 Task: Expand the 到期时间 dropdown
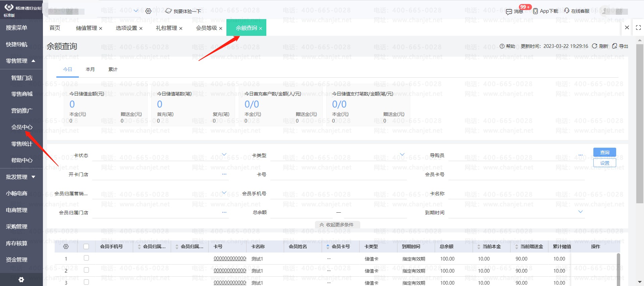tap(580, 212)
